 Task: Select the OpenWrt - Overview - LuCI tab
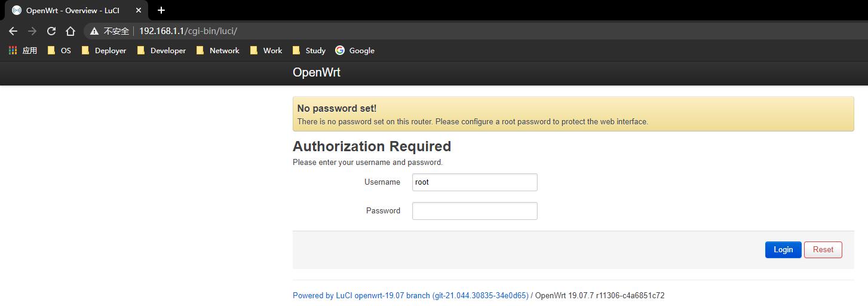72,10
